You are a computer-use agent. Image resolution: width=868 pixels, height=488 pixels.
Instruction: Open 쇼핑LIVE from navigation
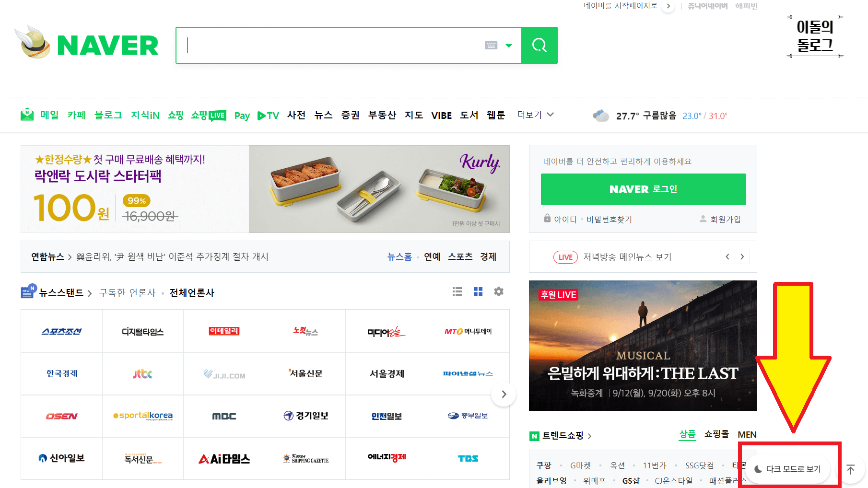point(209,115)
